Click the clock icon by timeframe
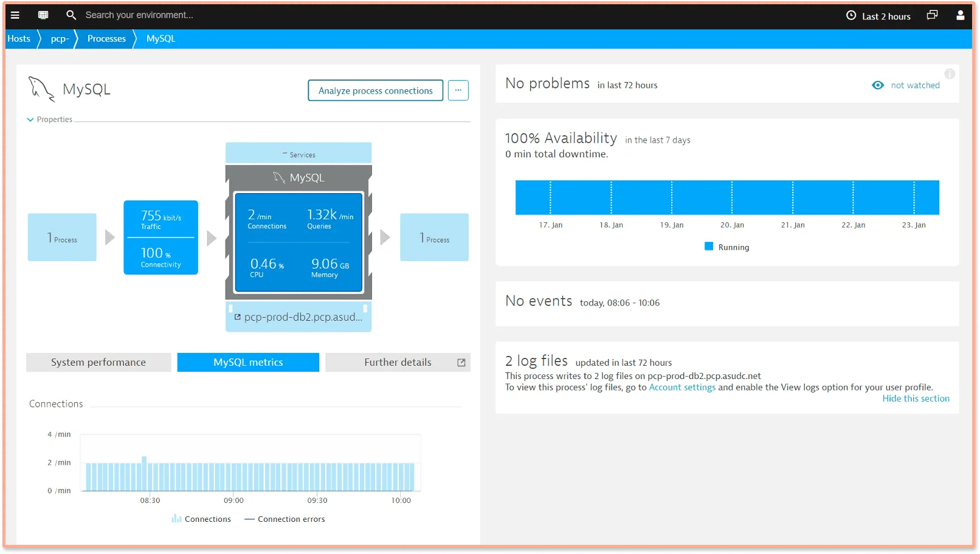 (x=851, y=16)
